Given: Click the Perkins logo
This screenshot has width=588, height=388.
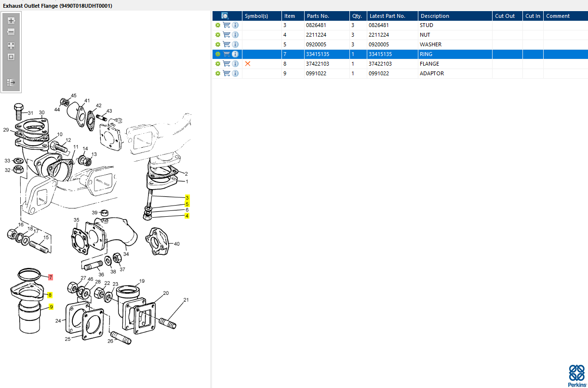Looking at the screenshot, I should coord(577,375).
